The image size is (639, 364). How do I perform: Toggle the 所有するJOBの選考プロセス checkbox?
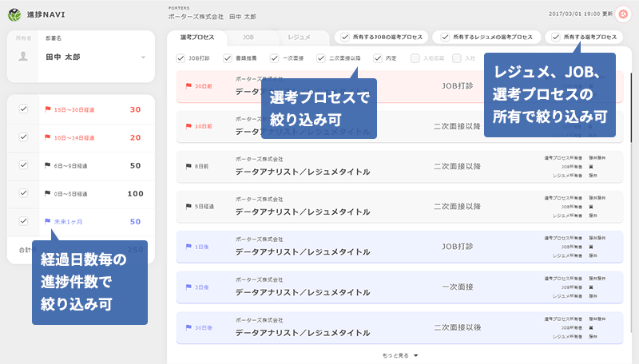(344, 37)
